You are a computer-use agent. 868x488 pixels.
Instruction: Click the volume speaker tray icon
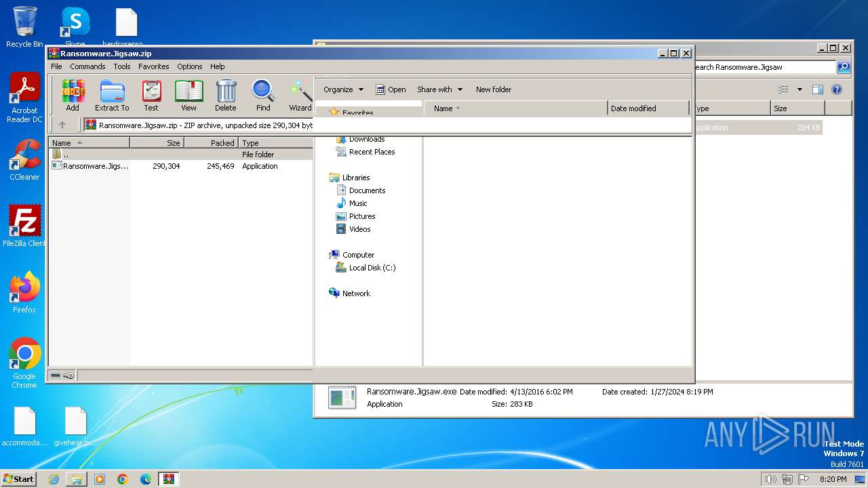[770, 479]
